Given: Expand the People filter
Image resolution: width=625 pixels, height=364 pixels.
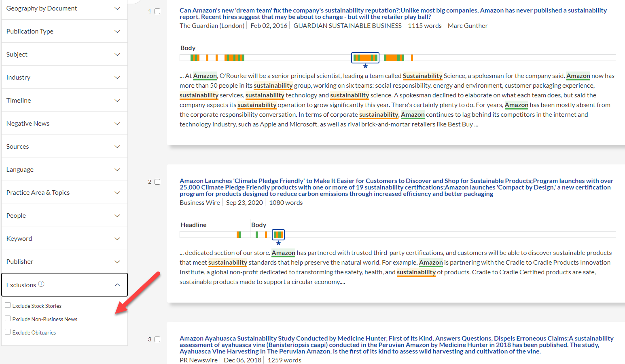Looking at the screenshot, I should (x=64, y=215).
